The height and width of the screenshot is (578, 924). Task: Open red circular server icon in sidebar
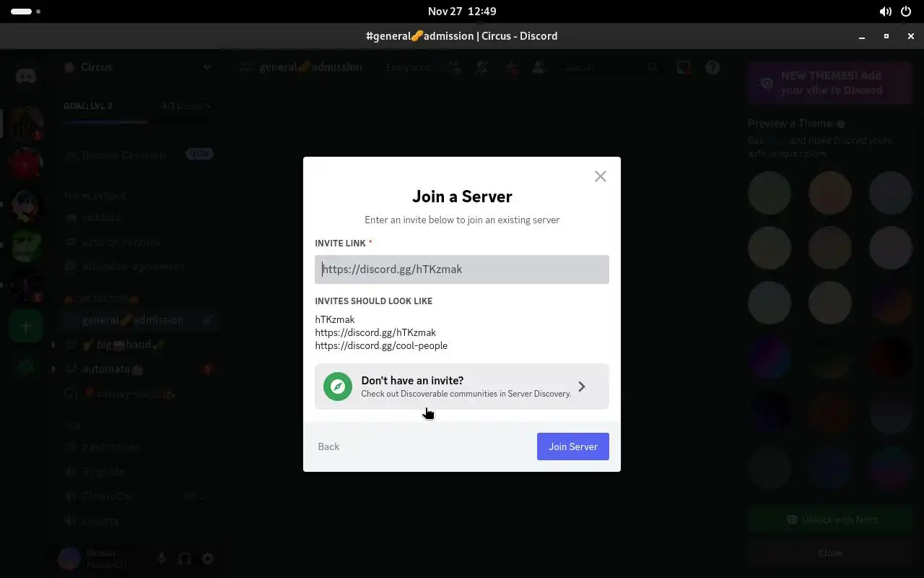[x=26, y=164]
